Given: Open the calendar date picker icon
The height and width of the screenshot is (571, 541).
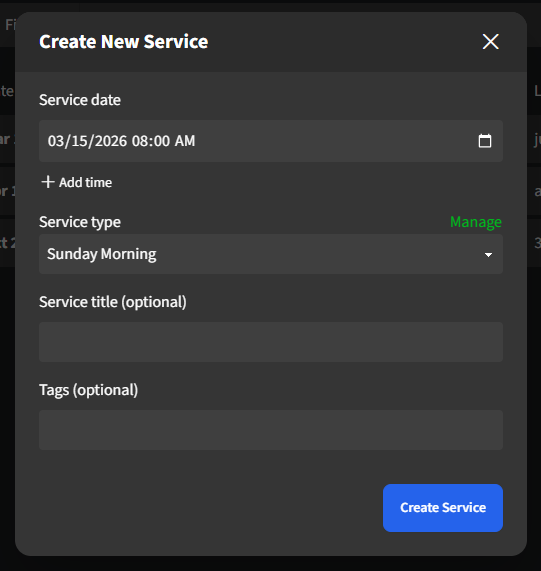Looking at the screenshot, I should click(485, 141).
